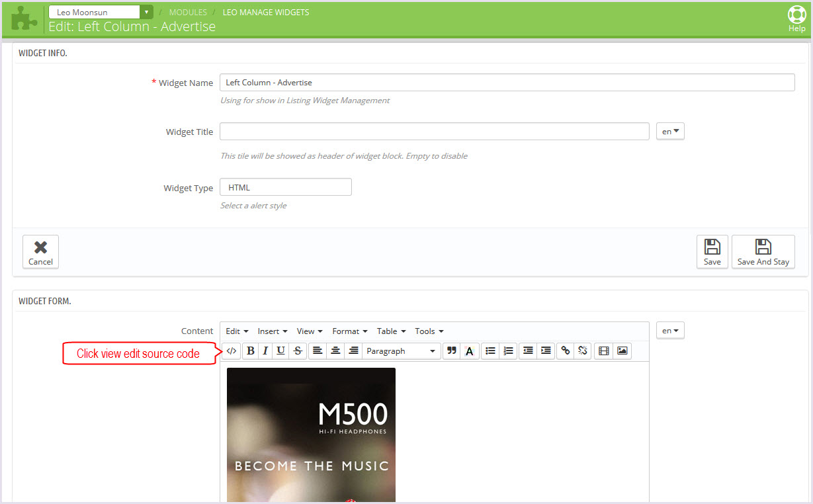This screenshot has height=504, width=813.
Task: Click the 'Edit: Left Column - Advertise' page title
Action: 132,27
